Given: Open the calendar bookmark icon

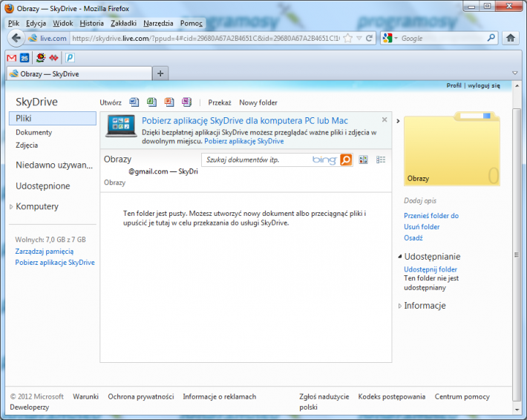Looking at the screenshot, I should pyautogui.click(x=24, y=58).
